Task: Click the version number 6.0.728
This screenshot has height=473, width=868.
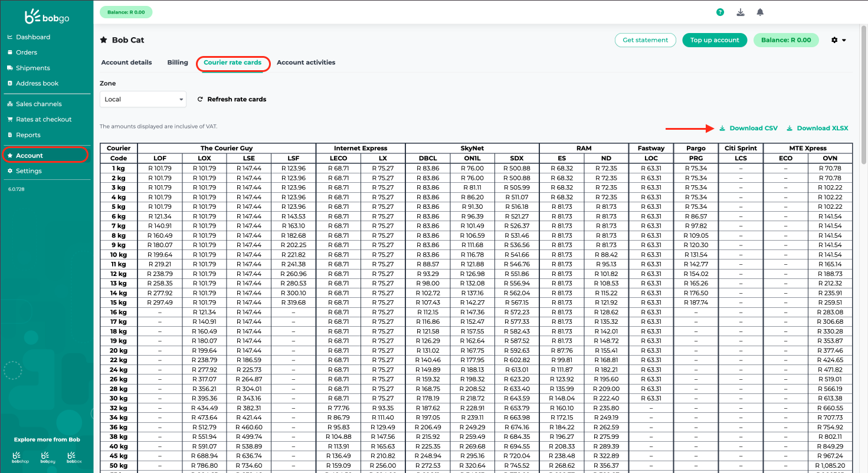Action: click(17, 189)
